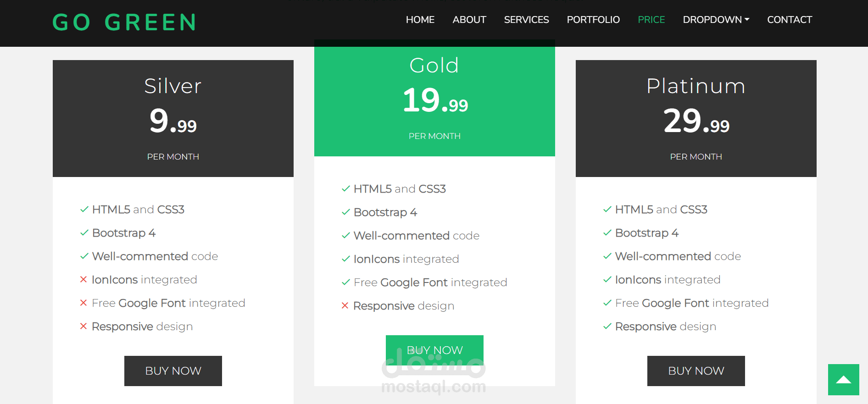The image size is (868, 404).
Task: Click Gold's Free Google Font checkmark icon
Action: 346,282
